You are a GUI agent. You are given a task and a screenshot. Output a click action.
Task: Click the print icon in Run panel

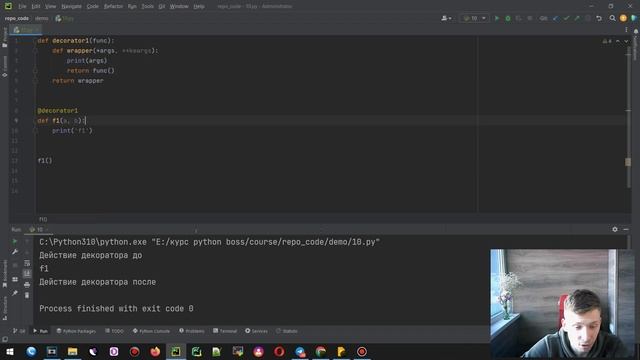click(27, 284)
